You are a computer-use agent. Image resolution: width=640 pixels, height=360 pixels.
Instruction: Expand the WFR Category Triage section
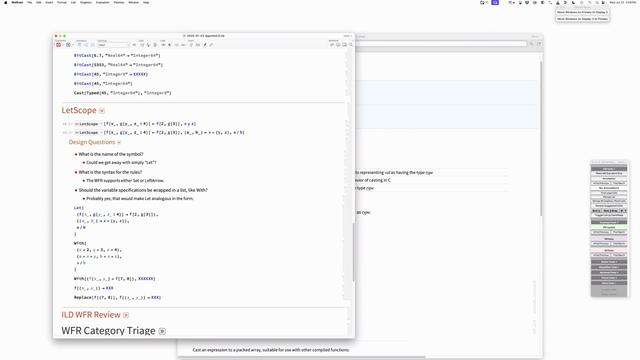point(162,331)
